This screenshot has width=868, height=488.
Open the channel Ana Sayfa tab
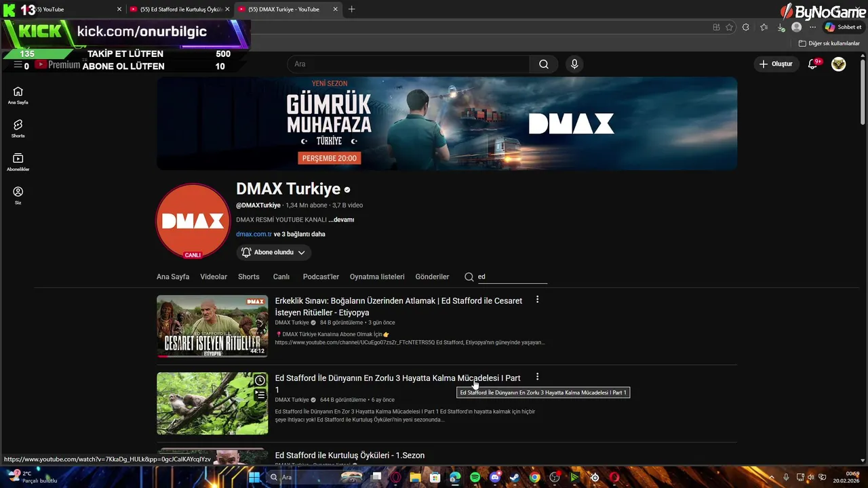click(x=173, y=277)
